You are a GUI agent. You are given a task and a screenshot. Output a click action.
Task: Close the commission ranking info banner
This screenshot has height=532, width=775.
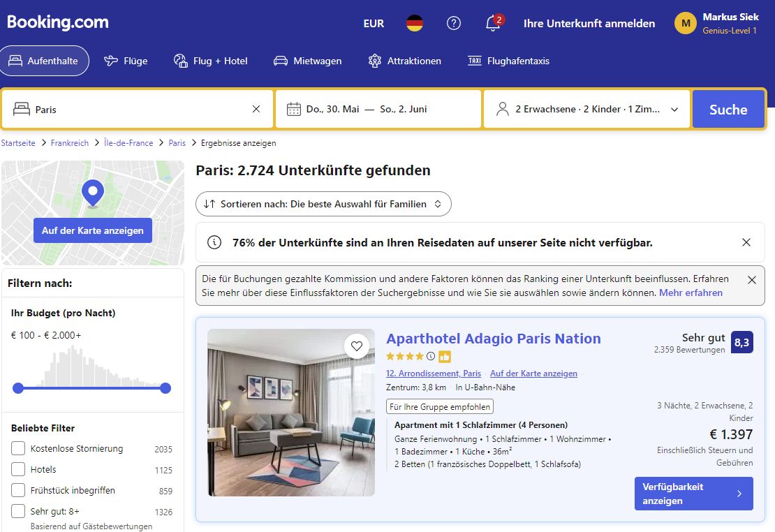point(752,280)
